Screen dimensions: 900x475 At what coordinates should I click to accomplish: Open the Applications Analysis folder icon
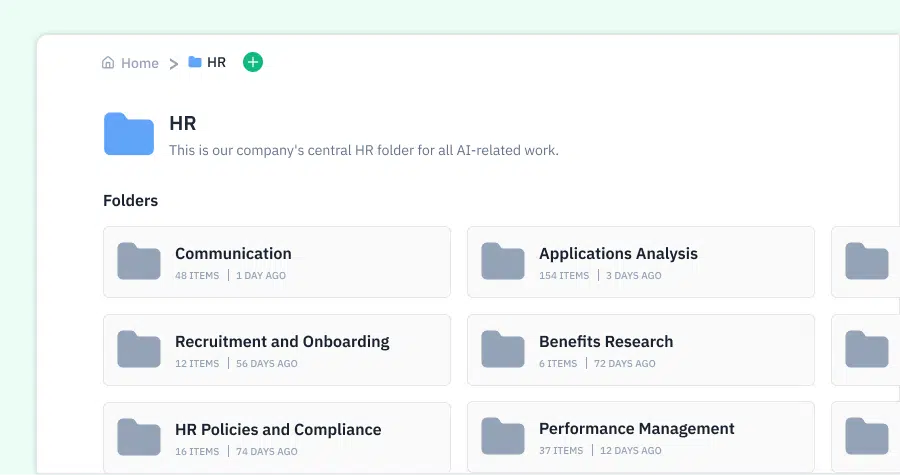[x=503, y=261]
